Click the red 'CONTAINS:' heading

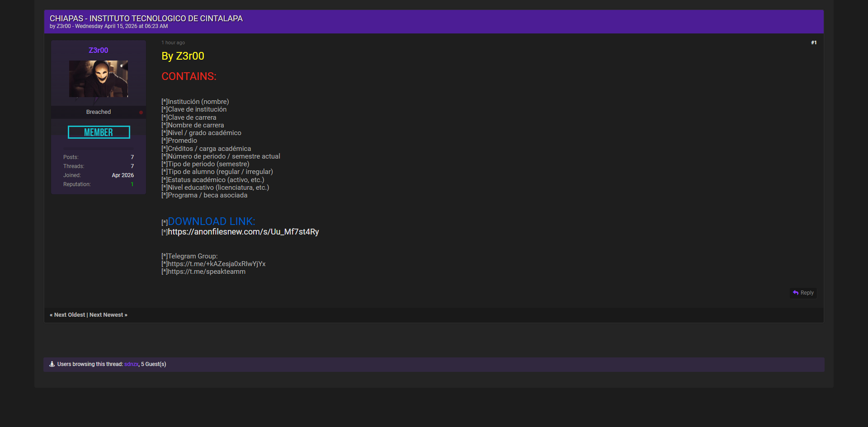tap(189, 76)
